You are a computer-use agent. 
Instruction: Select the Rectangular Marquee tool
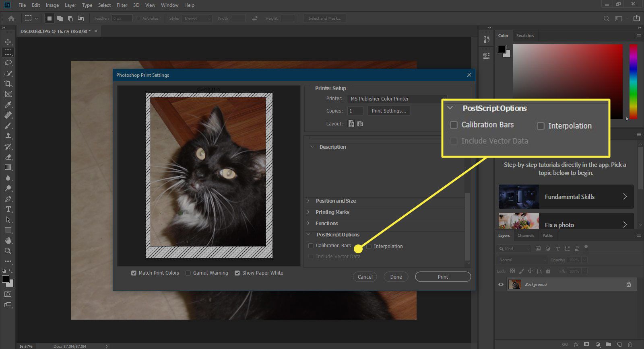click(8, 52)
